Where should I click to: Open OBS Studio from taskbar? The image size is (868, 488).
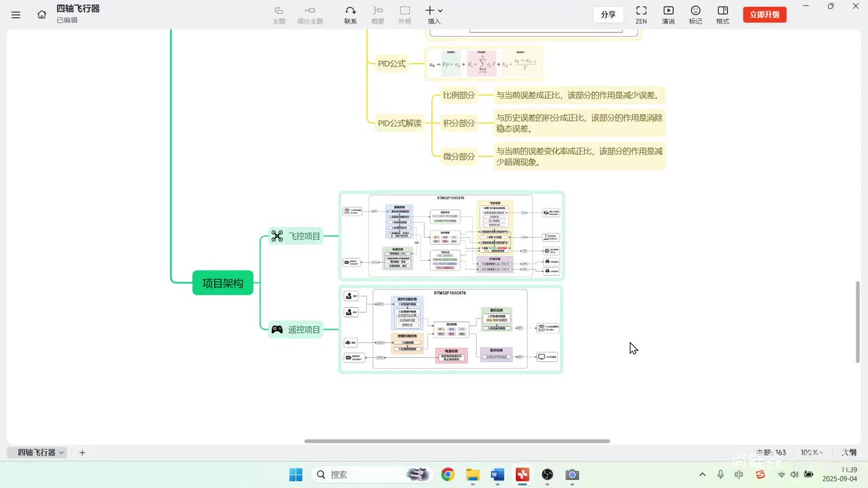(547, 474)
